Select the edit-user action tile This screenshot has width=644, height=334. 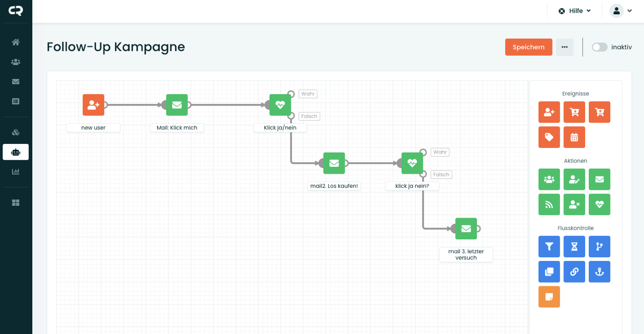(x=574, y=179)
